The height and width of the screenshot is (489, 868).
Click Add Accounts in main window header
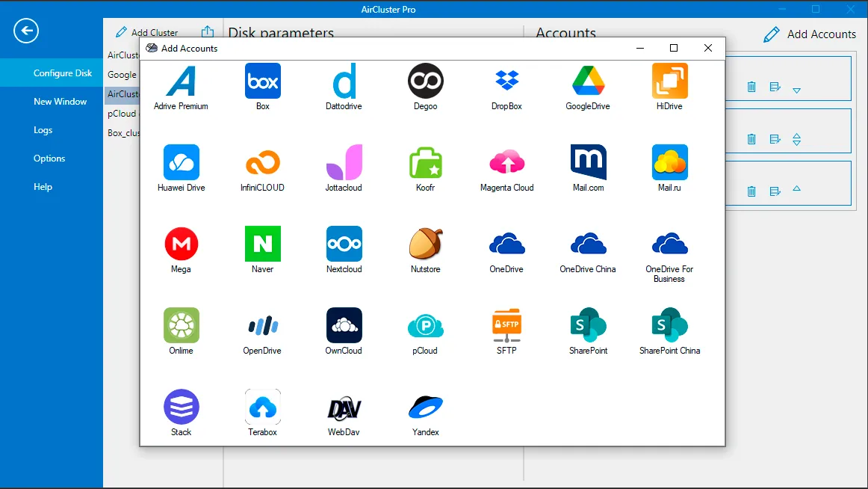(x=809, y=34)
